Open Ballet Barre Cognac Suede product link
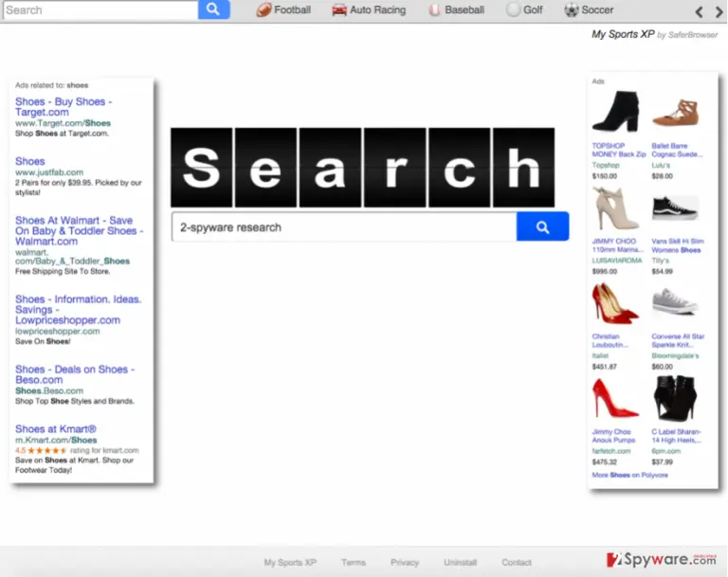 click(x=677, y=150)
